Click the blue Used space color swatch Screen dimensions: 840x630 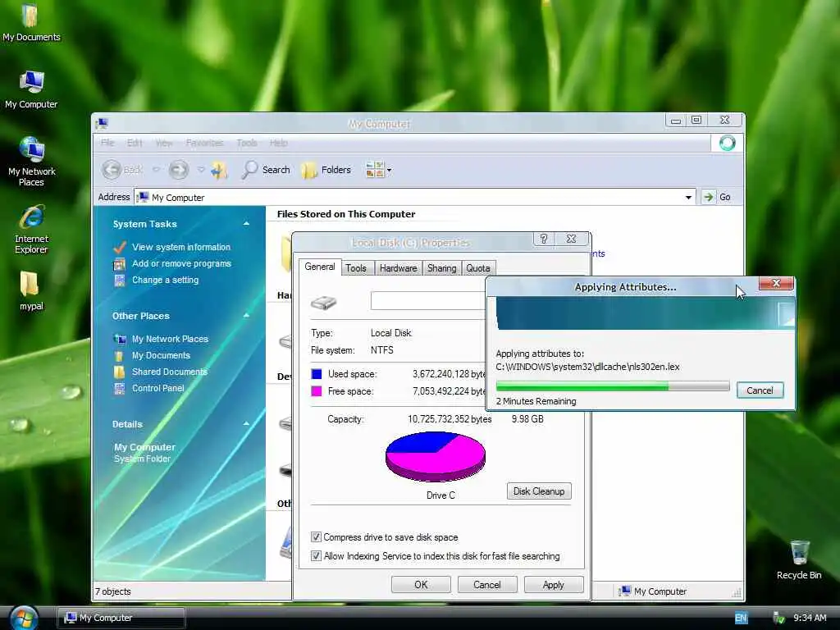[x=317, y=374]
